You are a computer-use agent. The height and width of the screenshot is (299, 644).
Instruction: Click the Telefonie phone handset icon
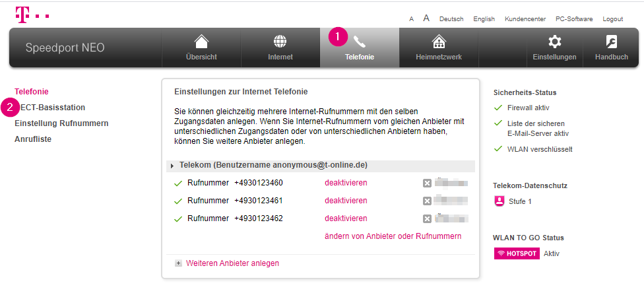[x=360, y=42]
